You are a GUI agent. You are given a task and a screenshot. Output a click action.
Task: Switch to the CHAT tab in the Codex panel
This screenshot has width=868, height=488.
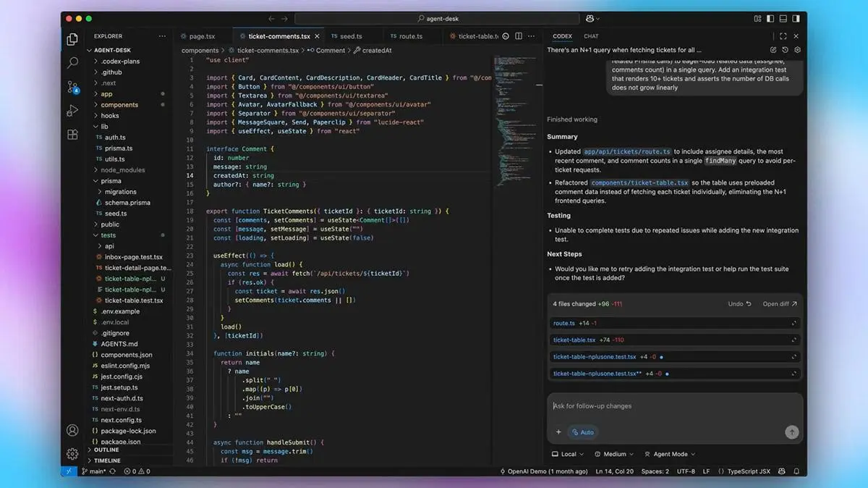(x=591, y=35)
